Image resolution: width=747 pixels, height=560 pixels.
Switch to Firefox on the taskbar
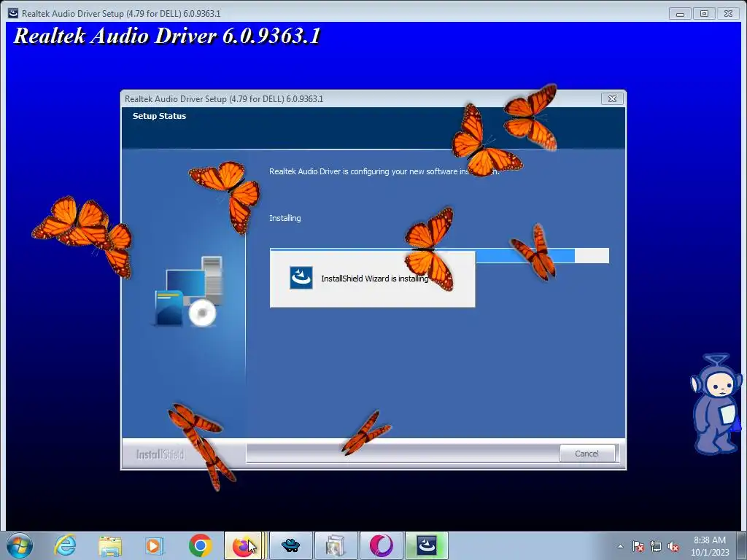pos(244,545)
